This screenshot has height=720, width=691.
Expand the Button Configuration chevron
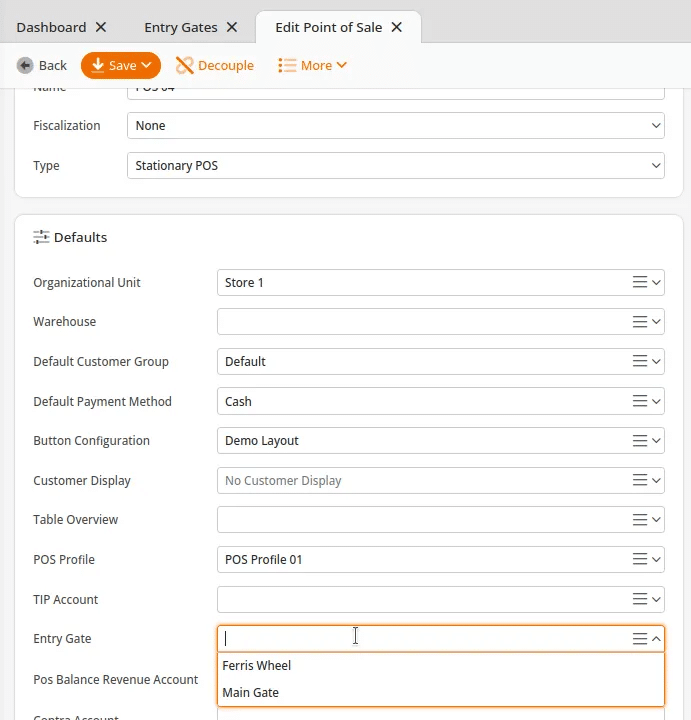(x=656, y=440)
